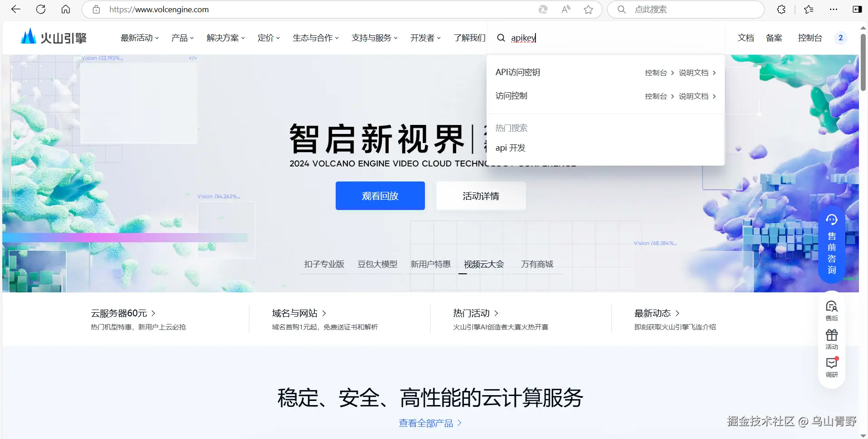Open the browser extensions puzzle icon

point(781,10)
